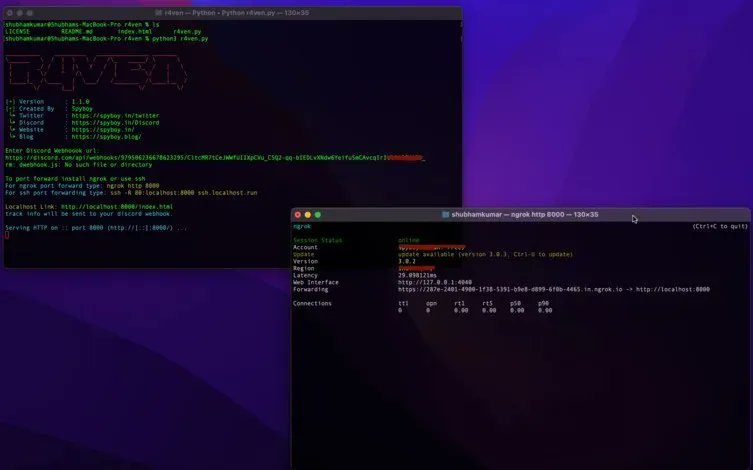Click 'ngrok http 8000' command in r4ven window
This screenshot has height=470, width=753.
pos(133,186)
